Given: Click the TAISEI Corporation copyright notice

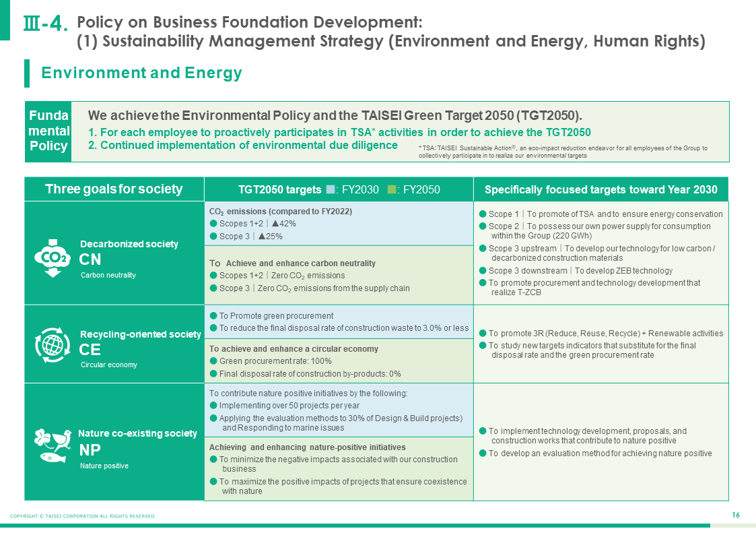Looking at the screenshot, I should tap(83, 516).
